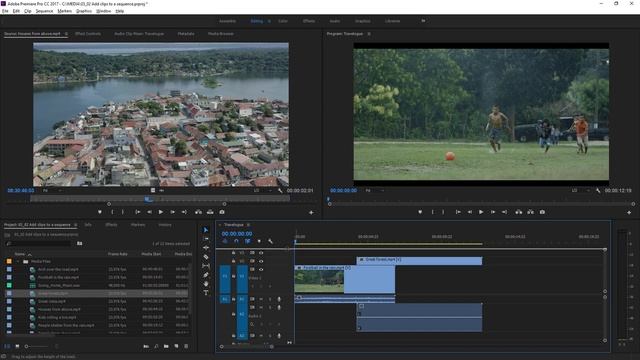Toggle Linked Selection in the Timeline
Image resolution: width=640 pixels, height=360 pixels.
pyautogui.click(x=247, y=241)
